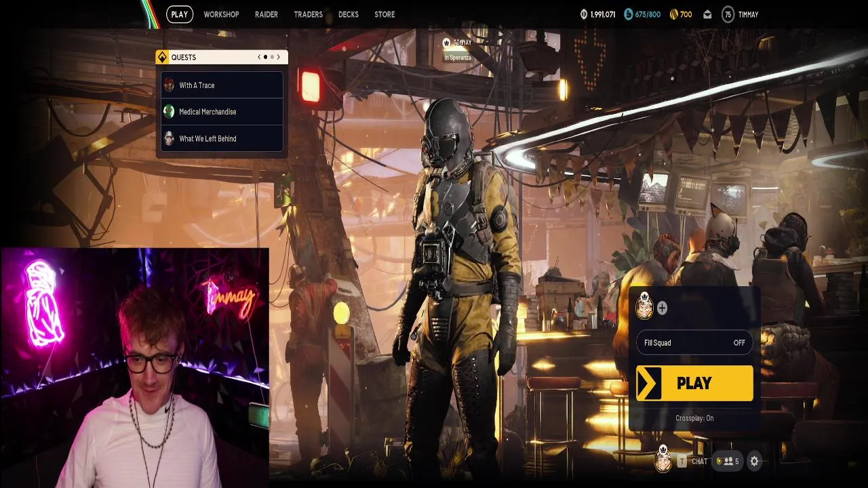Viewport: 868px width, 488px height.
Task: Switch to the WORKSHOP tab
Action: coord(221,14)
